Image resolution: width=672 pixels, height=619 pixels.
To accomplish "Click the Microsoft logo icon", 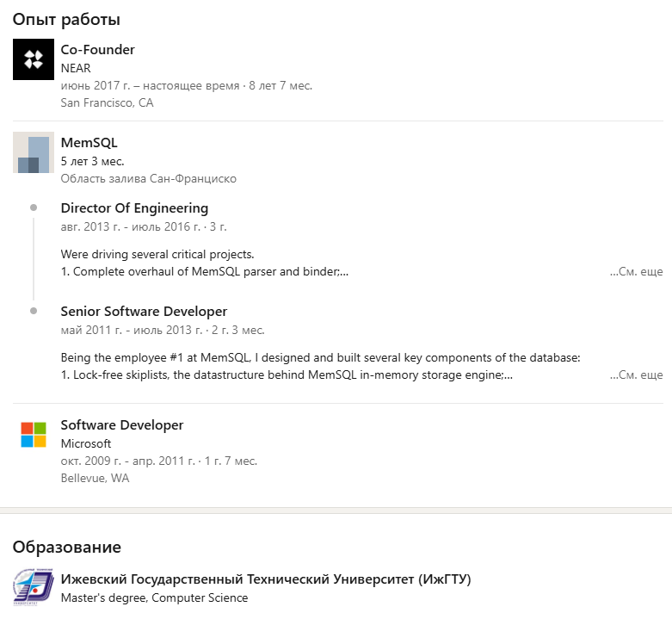I will coord(34,435).
